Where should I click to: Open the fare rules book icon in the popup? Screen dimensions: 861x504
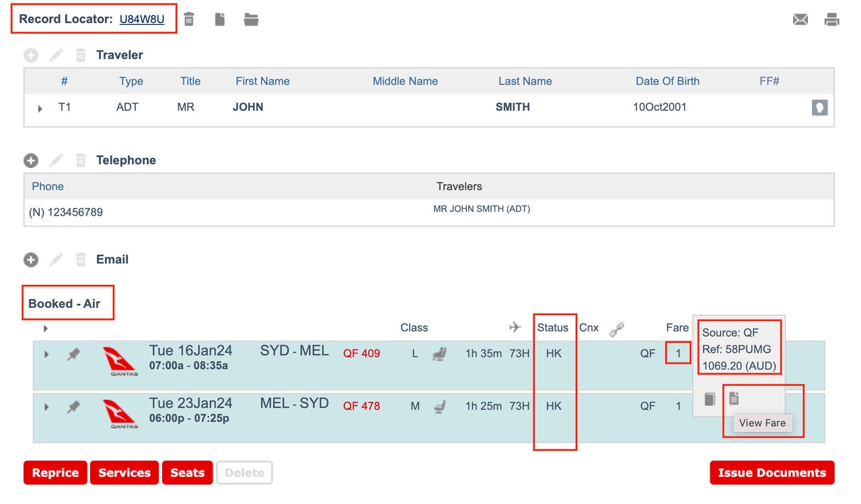point(710,399)
